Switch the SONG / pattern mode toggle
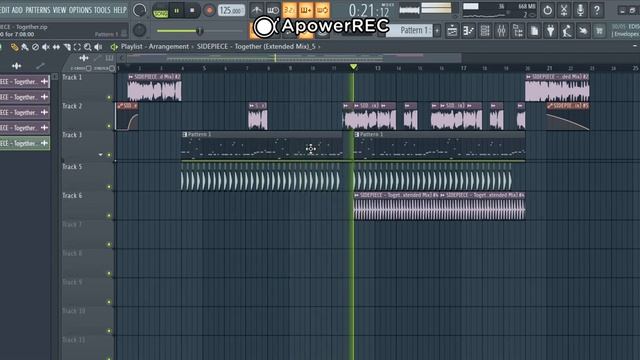Screen dimensions: 640x360 point(160,12)
